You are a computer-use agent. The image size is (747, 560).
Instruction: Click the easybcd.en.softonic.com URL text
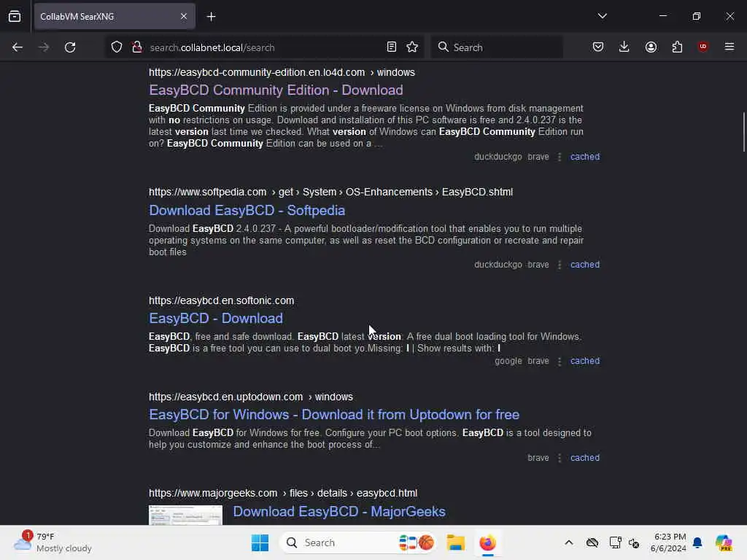click(221, 300)
